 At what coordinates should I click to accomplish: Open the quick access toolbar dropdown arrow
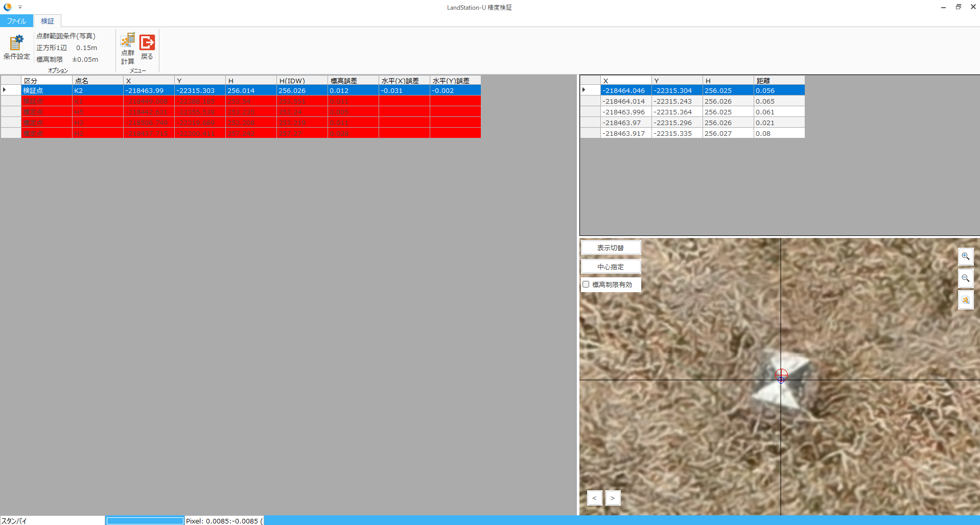tap(20, 7)
